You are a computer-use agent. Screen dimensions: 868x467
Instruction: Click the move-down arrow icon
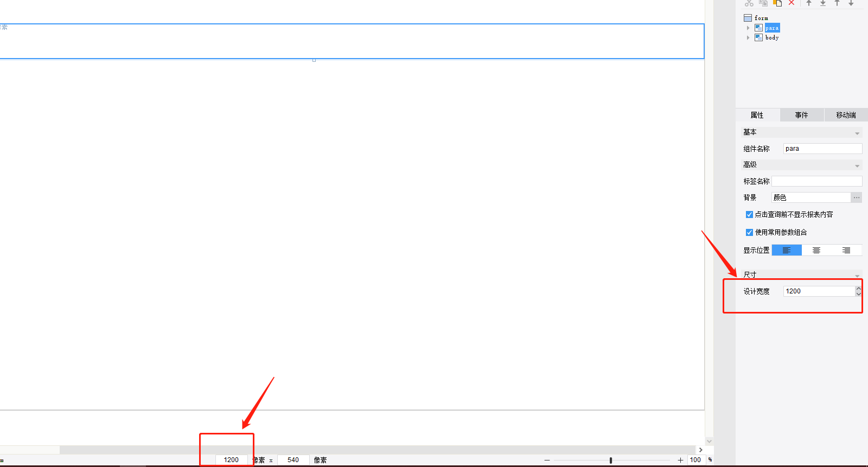[x=851, y=3]
